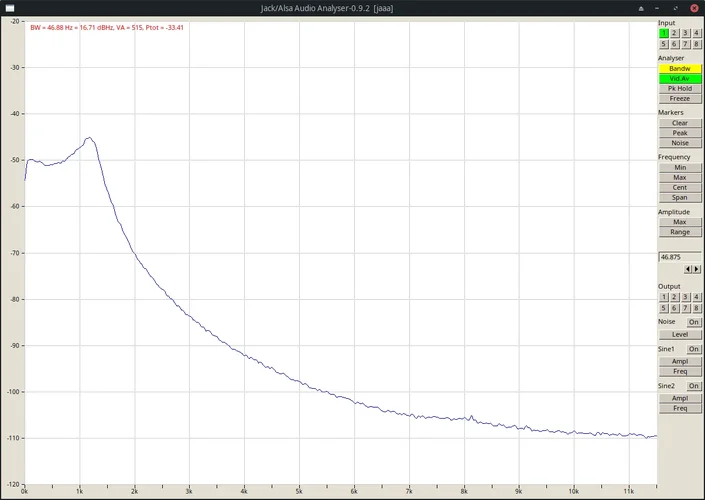This screenshot has height=500, width=705.
Task: Toggle the Bandw analyser button
Action: [x=679, y=68]
